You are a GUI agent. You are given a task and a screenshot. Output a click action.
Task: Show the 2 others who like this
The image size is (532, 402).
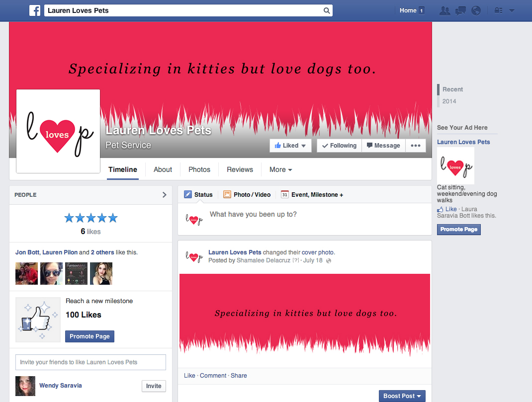click(102, 252)
